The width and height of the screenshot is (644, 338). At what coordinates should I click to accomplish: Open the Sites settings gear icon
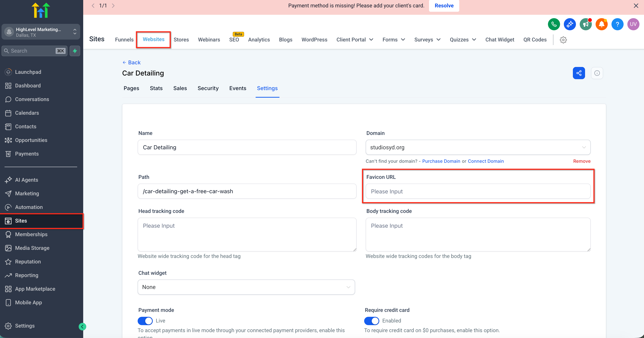coord(563,40)
